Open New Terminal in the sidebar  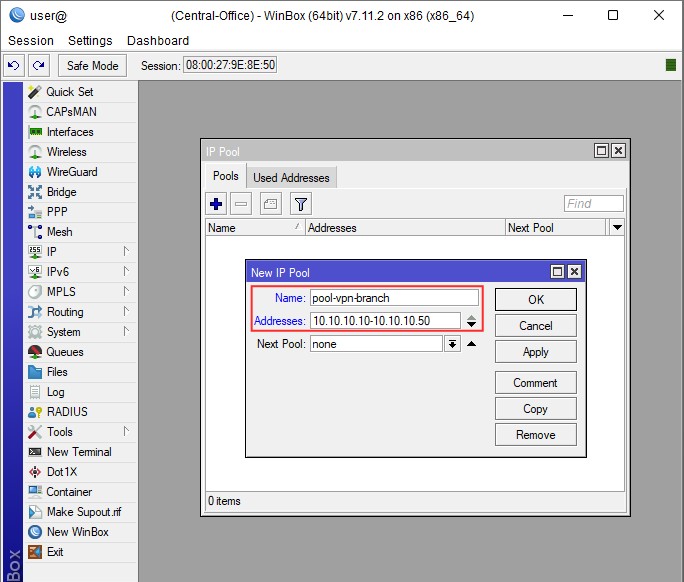pos(78,452)
